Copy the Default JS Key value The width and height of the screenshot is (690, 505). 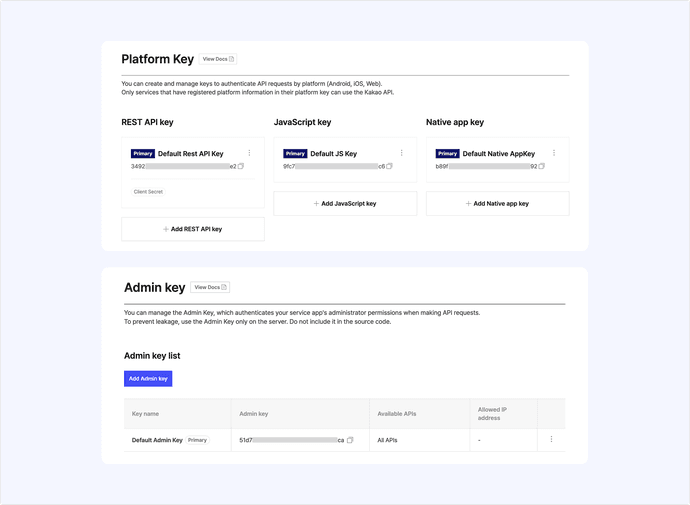pyautogui.click(x=389, y=166)
